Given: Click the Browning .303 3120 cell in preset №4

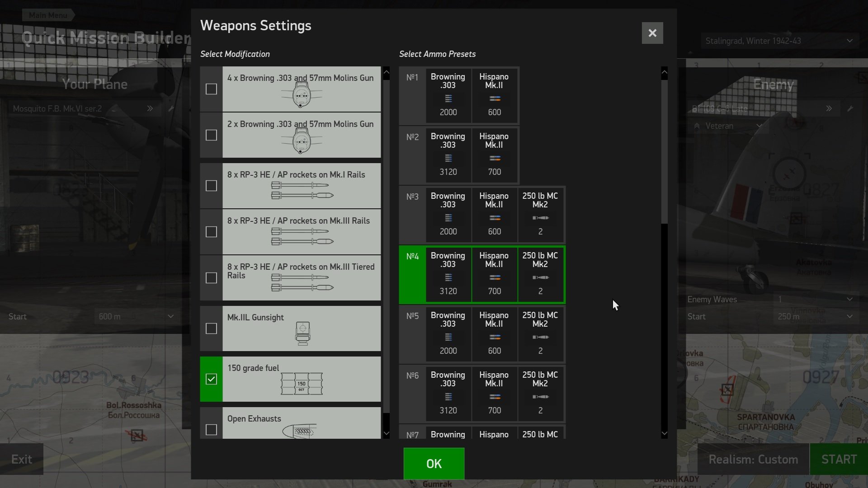Looking at the screenshot, I should click(448, 275).
